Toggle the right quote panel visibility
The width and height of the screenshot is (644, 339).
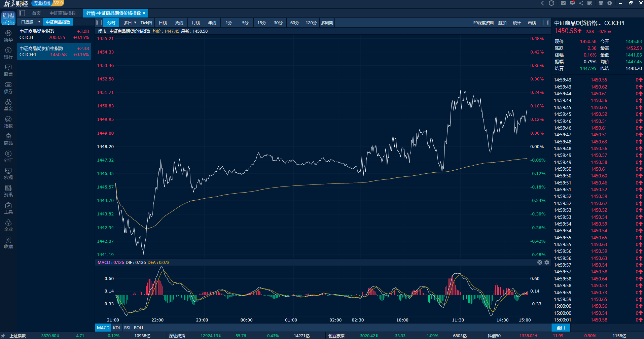pos(546,23)
